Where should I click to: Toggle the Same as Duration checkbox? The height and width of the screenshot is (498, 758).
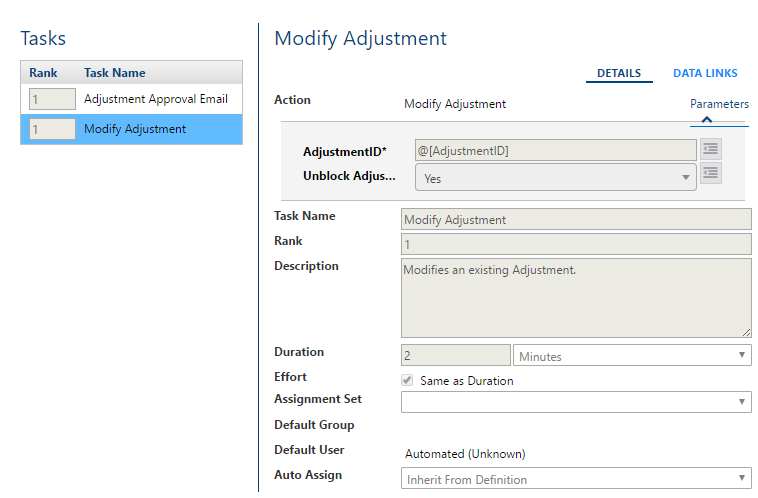pyautogui.click(x=407, y=381)
